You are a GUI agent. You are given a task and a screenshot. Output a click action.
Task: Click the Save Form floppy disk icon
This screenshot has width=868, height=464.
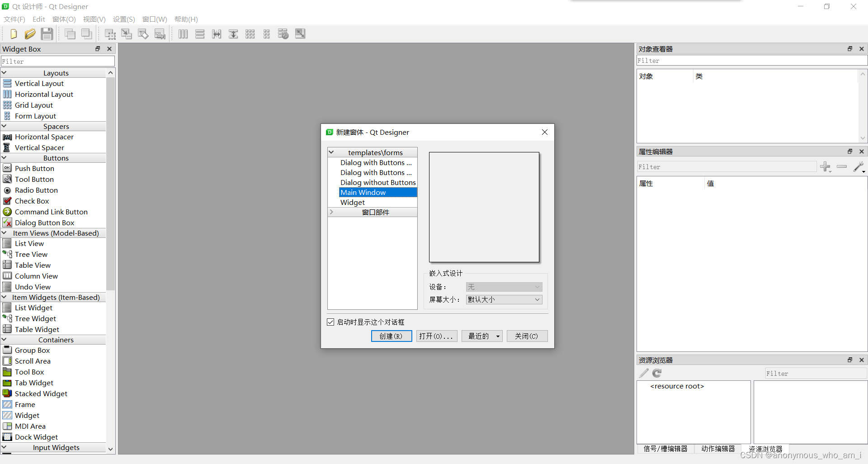pyautogui.click(x=47, y=33)
